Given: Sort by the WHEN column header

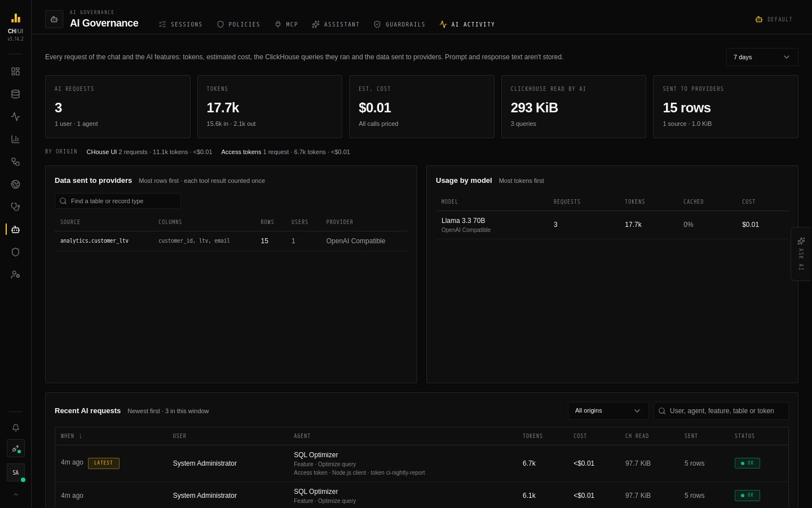Looking at the screenshot, I should click(x=72, y=436).
